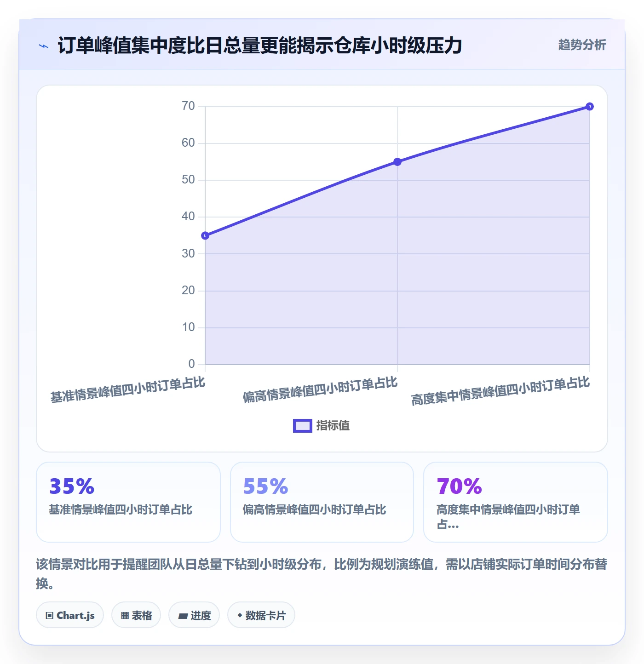Screen dimensions: 644x664
Task: Click the 35 data point on the line chart
Action: 205,235
